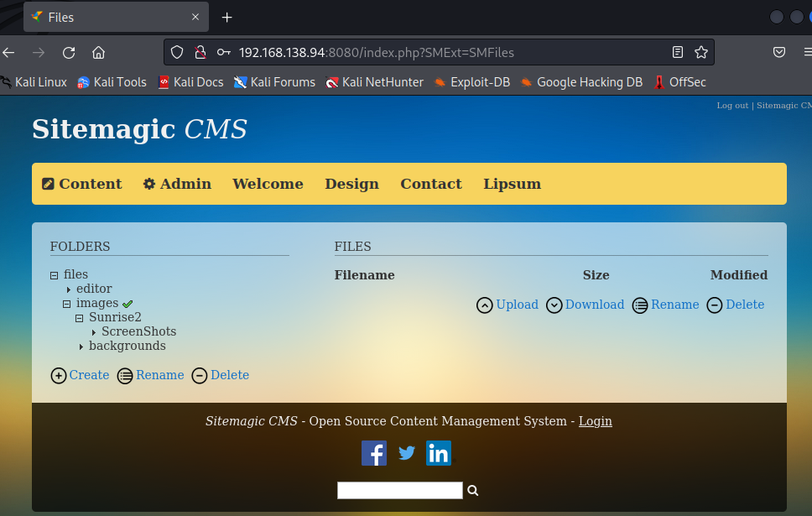Screen dimensions: 812x516
Task: Open Exploit-DB bookmark
Action: click(471, 82)
